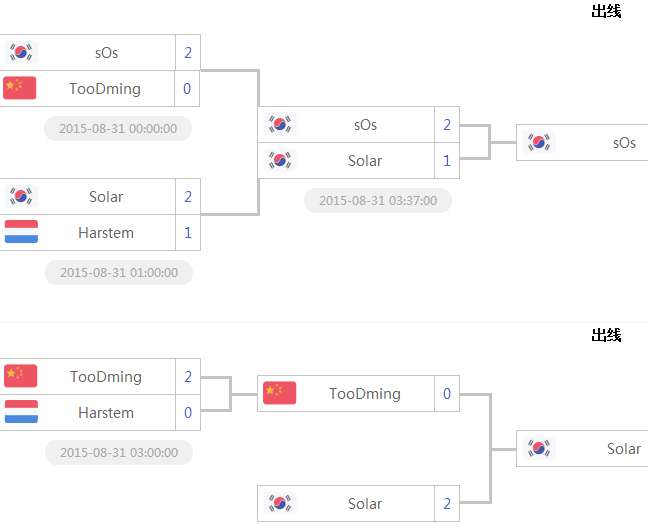Screen dimensions: 648x527
Task: Click Harstem's score 1 against Solar
Action: click(188, 233)
